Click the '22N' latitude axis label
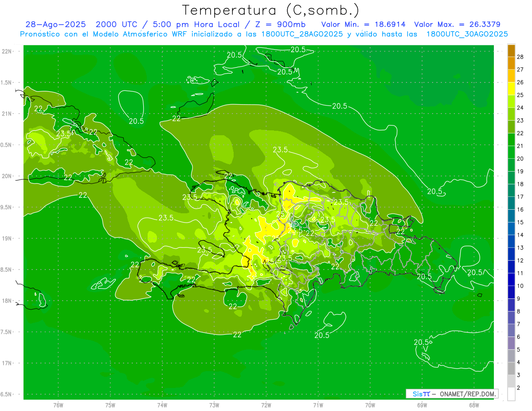 coord(7,51)
